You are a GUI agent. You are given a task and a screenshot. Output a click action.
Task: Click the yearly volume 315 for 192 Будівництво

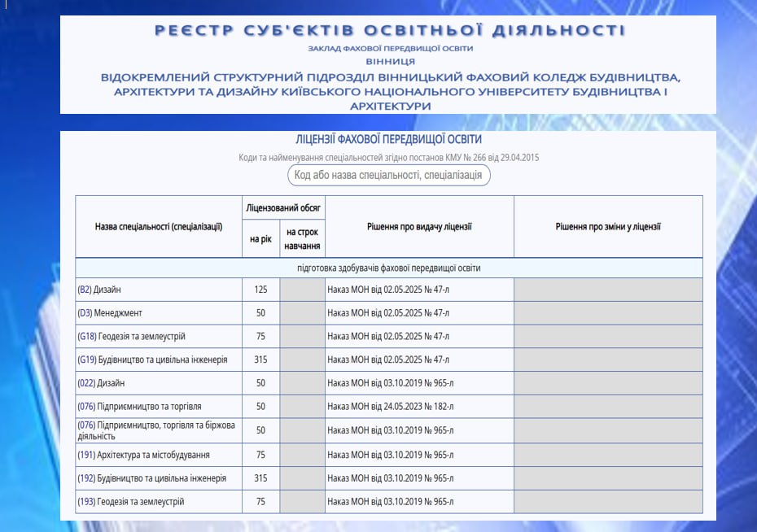coord(260,478)
